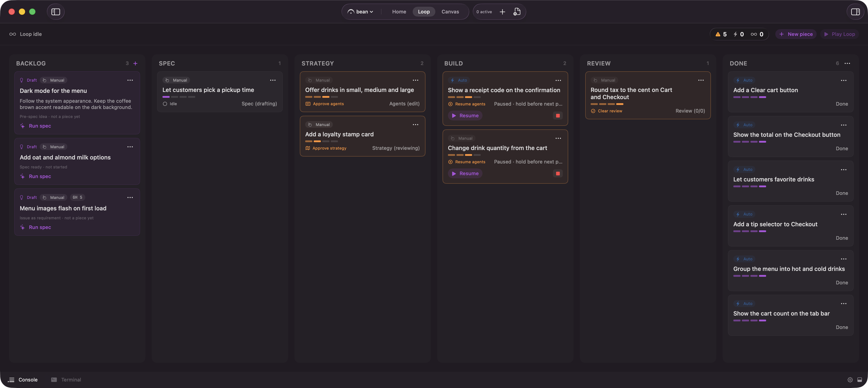868x388 pixels.
Task: Click the Idle status on pickup time card
Action: [x=170, y=104]
